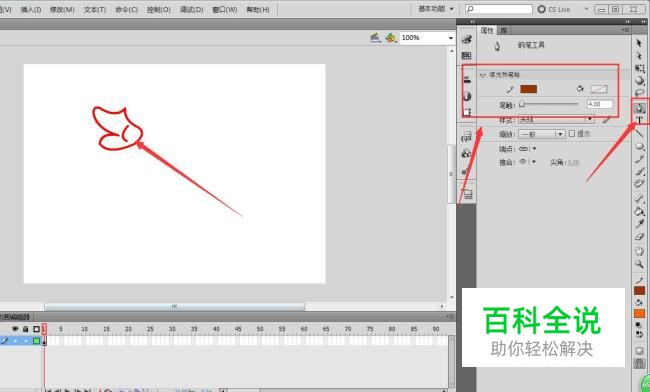
Task: Open the Components panel icon
Action: click(467, 154)
